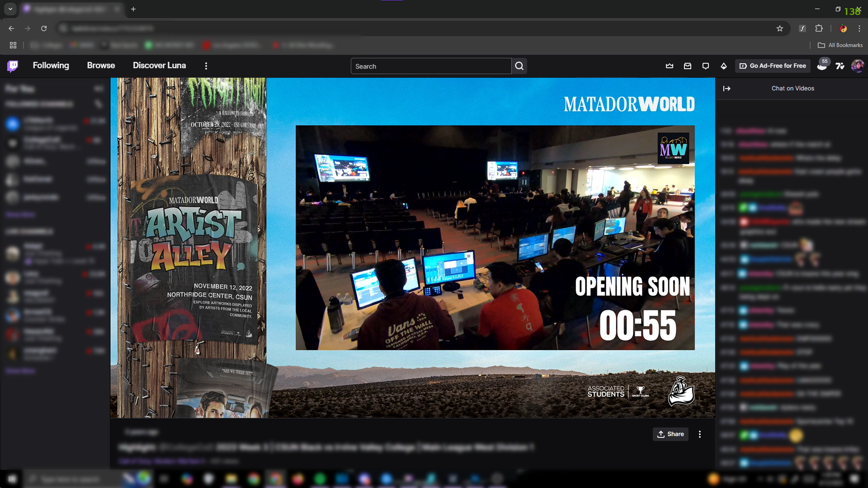Image resolution: width=868 pixels, height=488 pixels.
Task: Open All Bookmarks folder
Action: point(840,45)
